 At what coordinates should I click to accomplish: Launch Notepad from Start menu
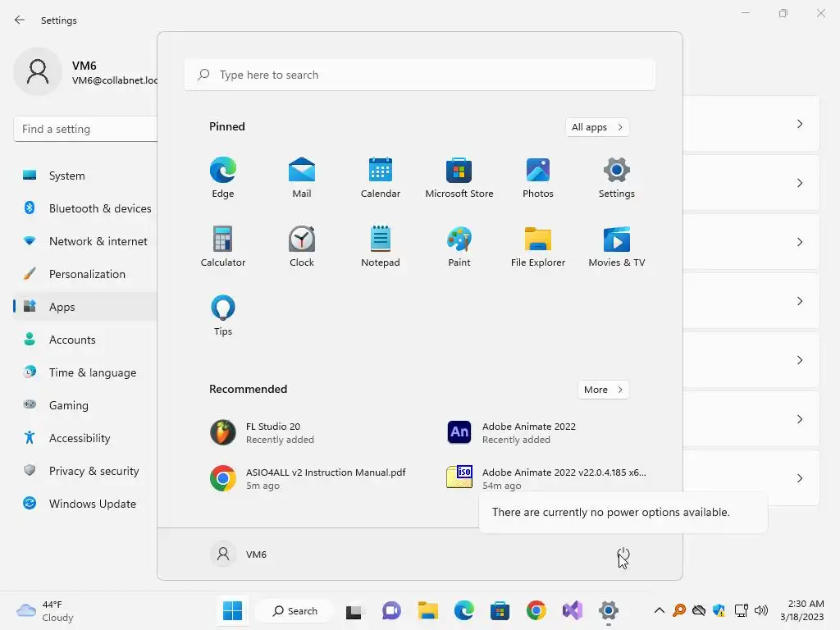[x=381, y=246]
